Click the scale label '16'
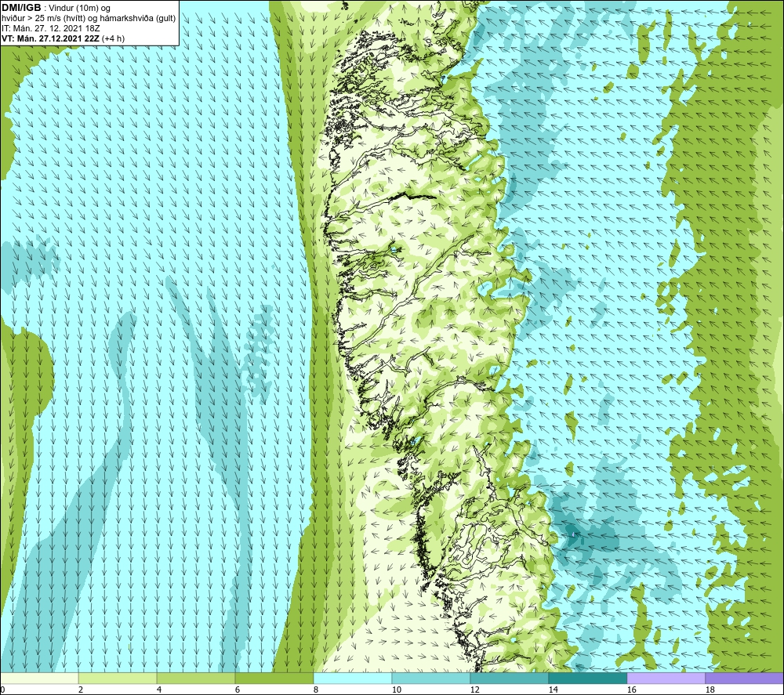The image size is (784, 695). pyautogui.click(x=631, y=690)
